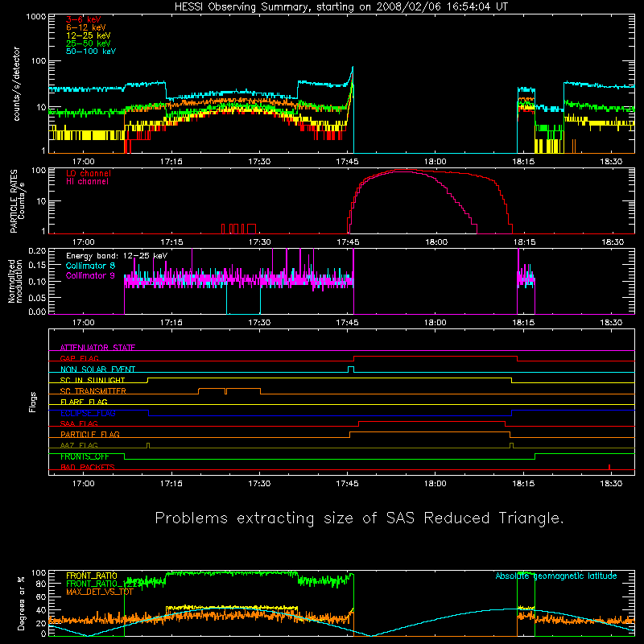
Task: Select the green "FRONTS_OFF" flag label
Action: 85,456
